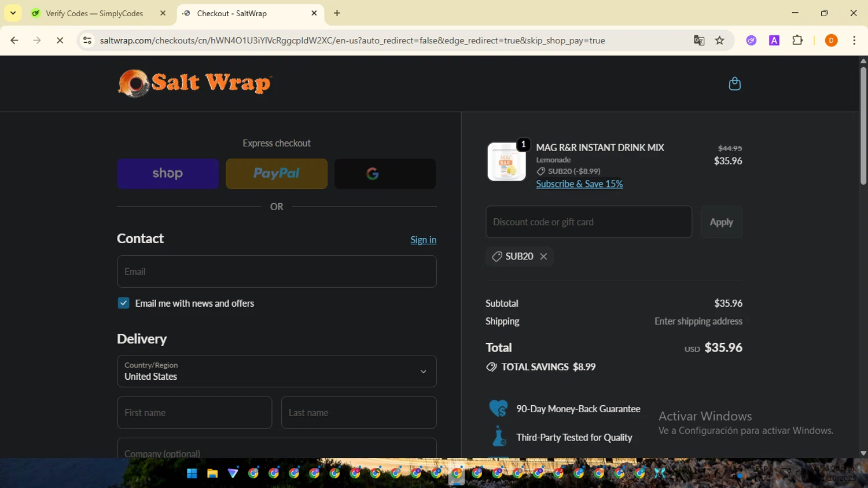Click the Enter shipping address text
Screen dimensions: 868x488
tap(698, 321)
